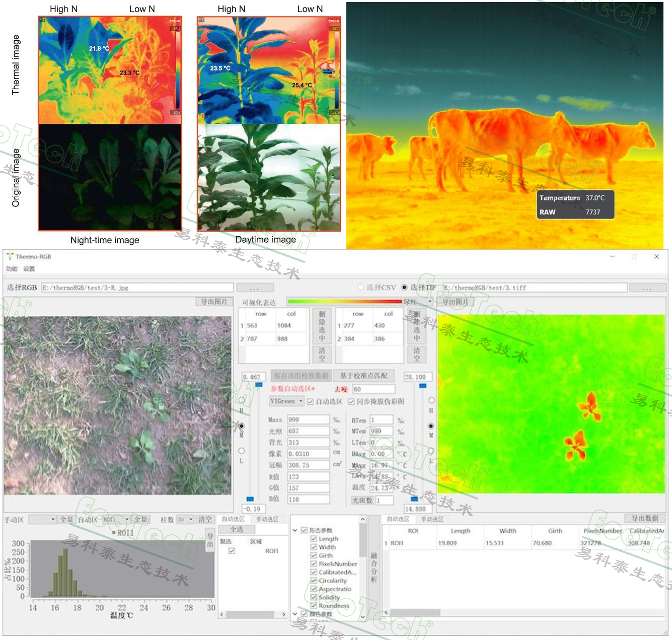Click the TIF file browse '...' button
The image size is (672, 640).
(x=647, y=288)
